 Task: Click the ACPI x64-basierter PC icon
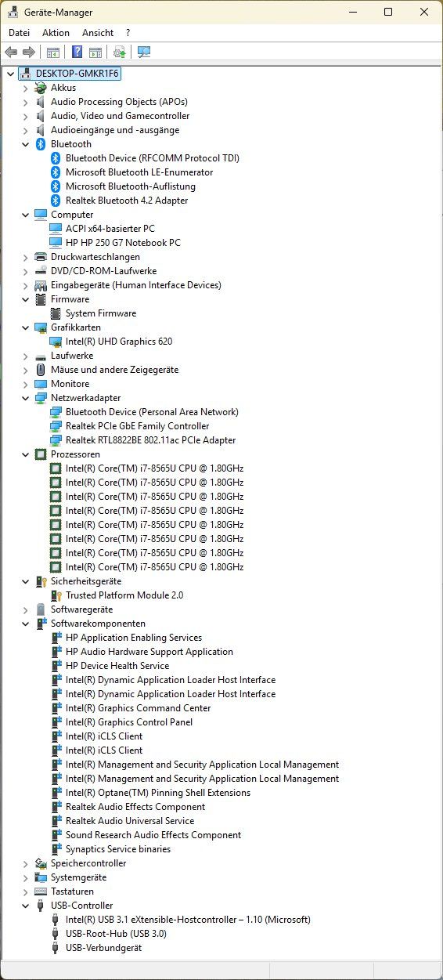coord(56,229)
